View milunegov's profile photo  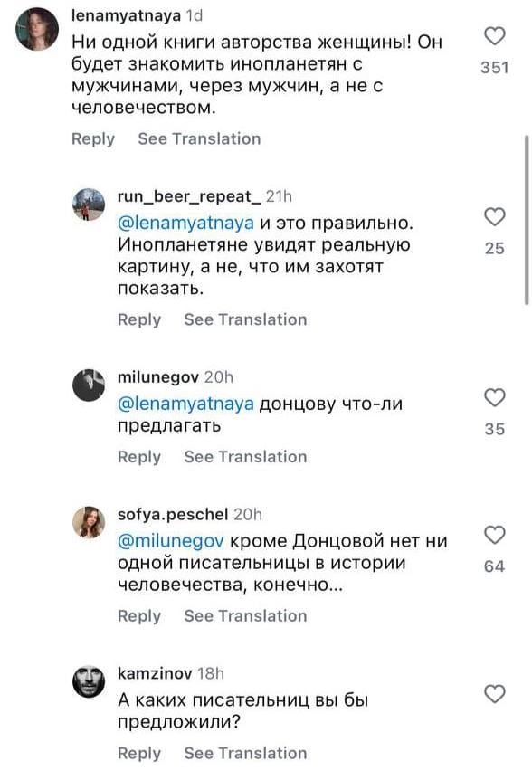click(89, 385)
